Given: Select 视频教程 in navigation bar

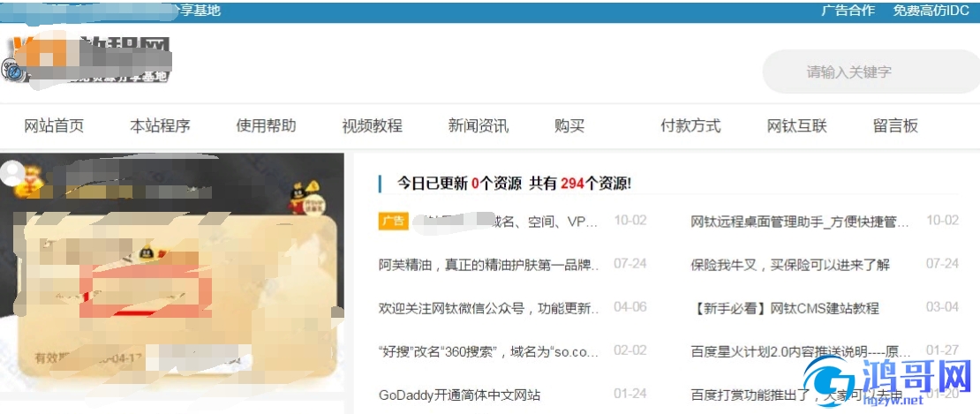Looking at the screenshot, I should click(372, 126).
